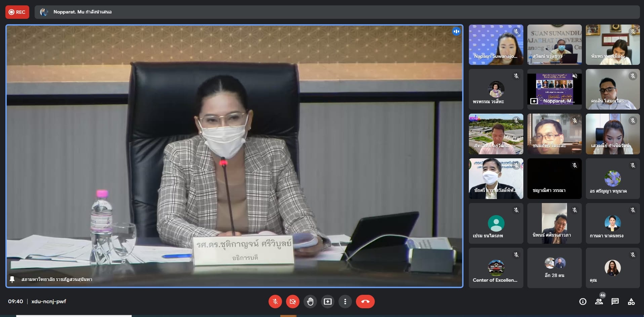This screenshot has height=317, width=644.
Task: Click the pin icon on main video
Action: tap(12, 279)
